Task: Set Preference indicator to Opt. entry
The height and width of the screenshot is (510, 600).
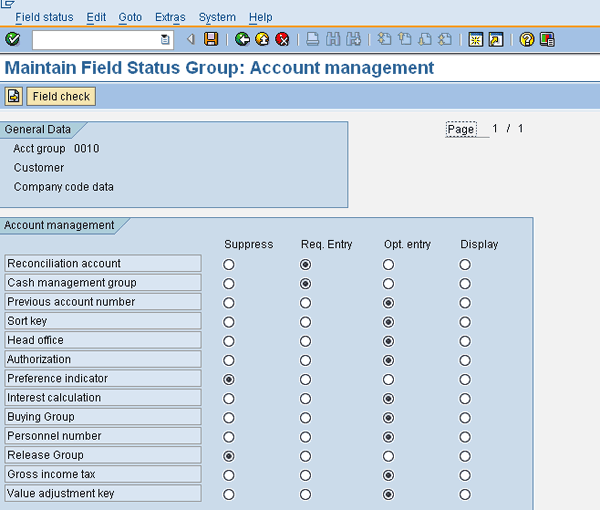Action: [x=388, y=379]
